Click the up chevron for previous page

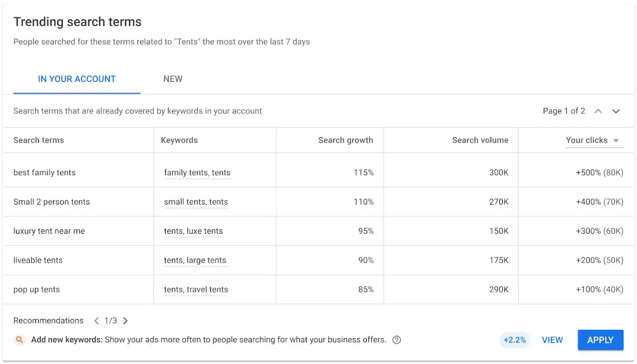click(598, 111)
